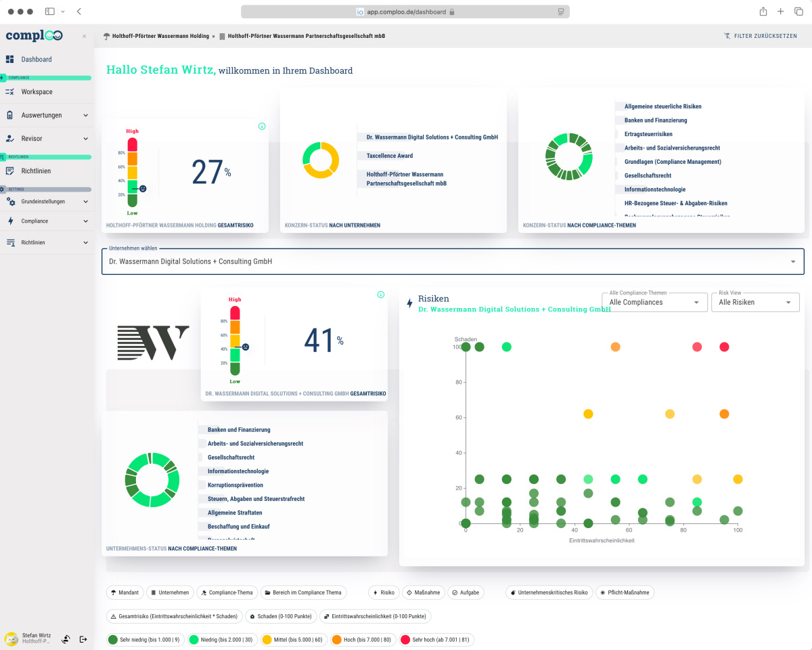The height and width of the screenshot is (650, 812).
Task: Open info icon on the 41% risk card
Action: tap(381, 295)
